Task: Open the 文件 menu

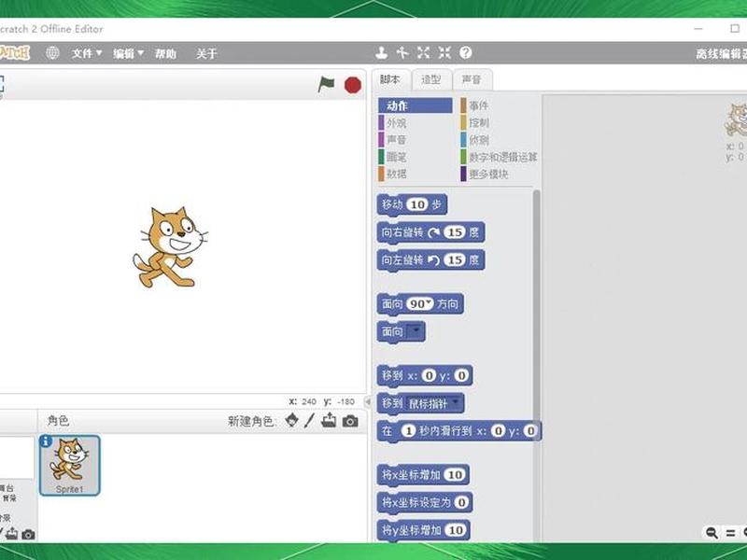Action: (x=87, y=53)
